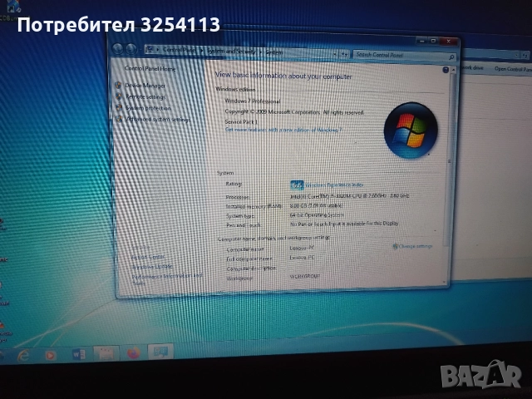Viewport: 532px width, 399px height.
Task: Open the Explorer folder taskbar button
Action: [106, 354]
